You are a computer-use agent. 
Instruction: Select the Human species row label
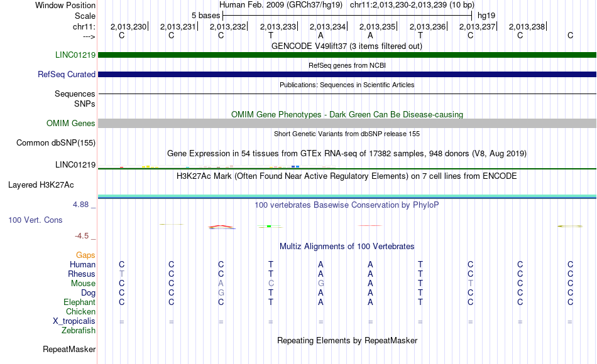click(x=82, y=264)
